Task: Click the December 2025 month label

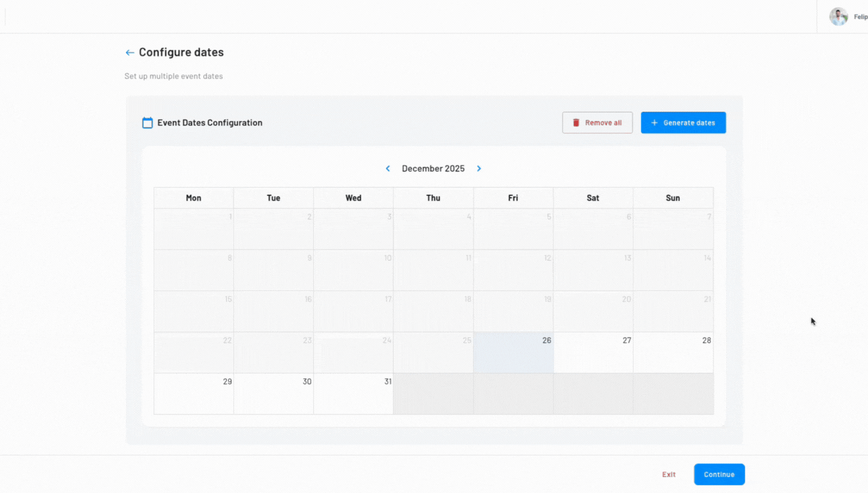Action: point(433,169)
